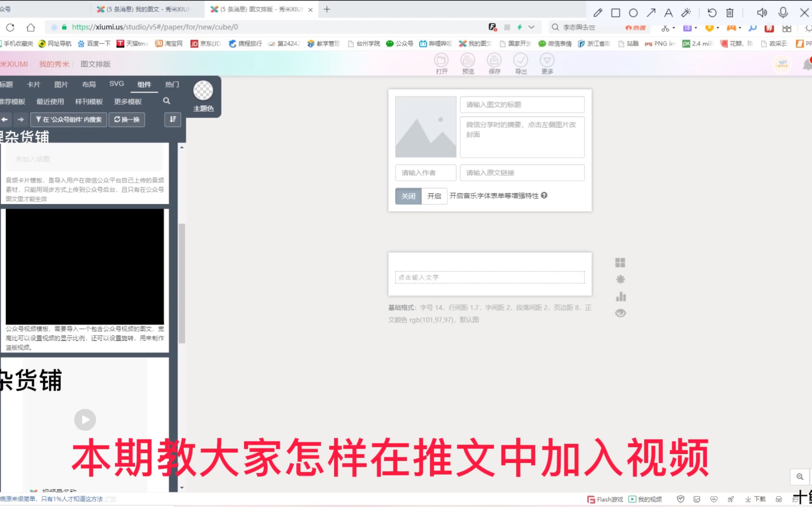
Task: Click the 保存 (Save) icon
Action: 494,60
